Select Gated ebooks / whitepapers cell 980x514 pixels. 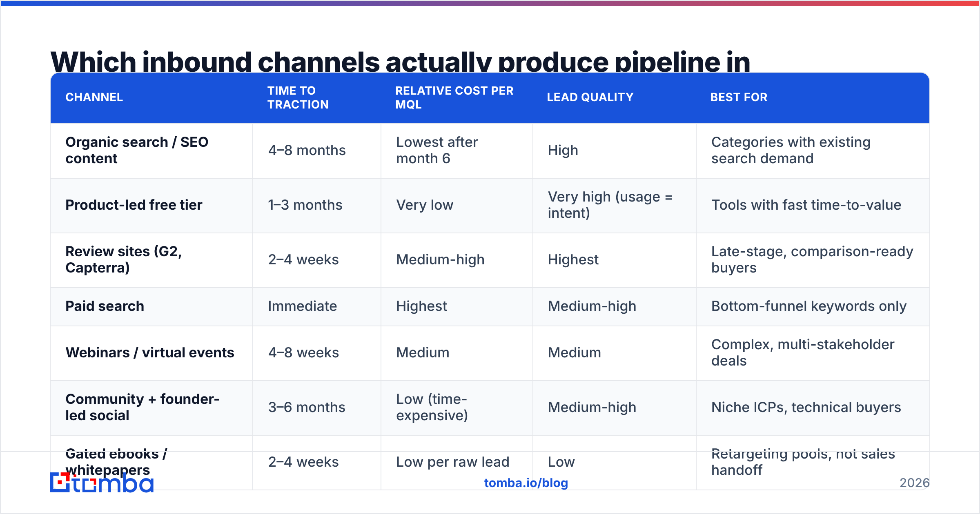(151, 462)
